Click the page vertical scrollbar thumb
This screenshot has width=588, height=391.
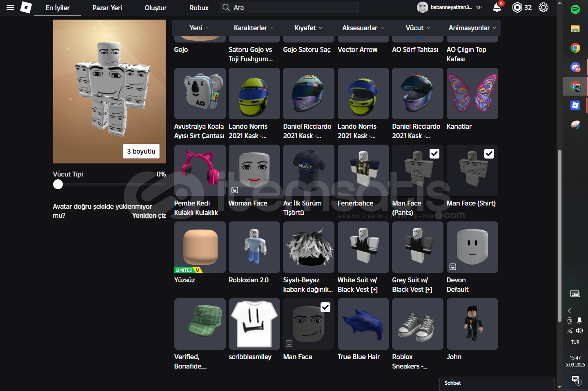(559, 236)
